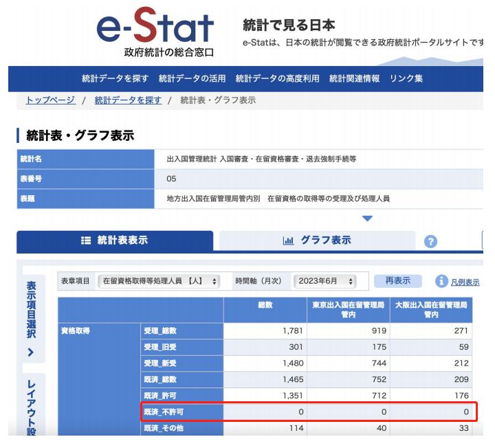
Task: Click the bar chart icon on グラフ表示 tab
Action: [x=288, y=240]
